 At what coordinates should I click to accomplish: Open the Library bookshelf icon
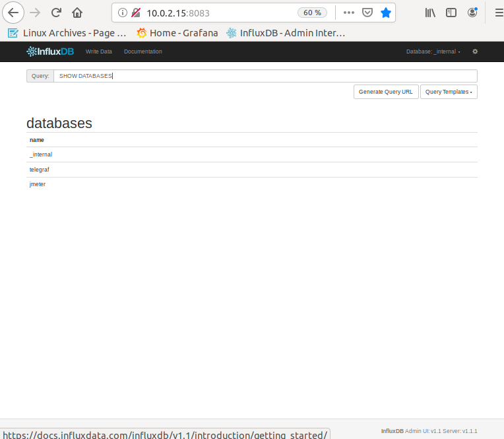430,13
